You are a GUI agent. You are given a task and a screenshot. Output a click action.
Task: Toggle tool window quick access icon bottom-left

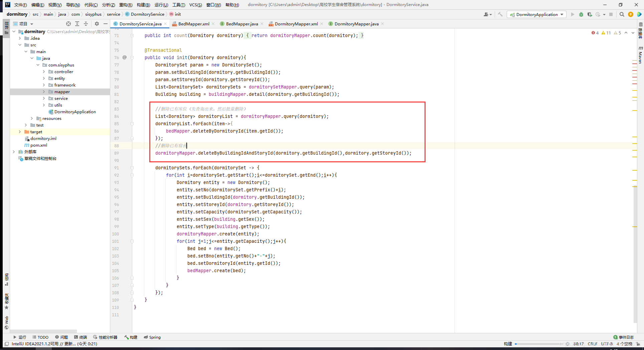tap(7, 344)
